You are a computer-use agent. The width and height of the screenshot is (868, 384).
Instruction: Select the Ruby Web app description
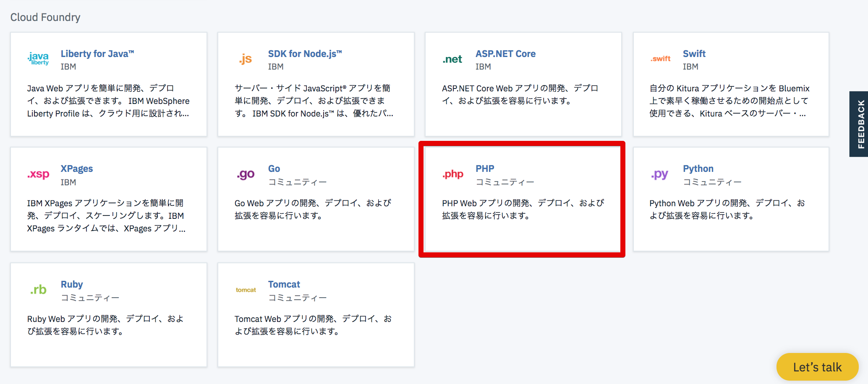click(x=105, y=325)
